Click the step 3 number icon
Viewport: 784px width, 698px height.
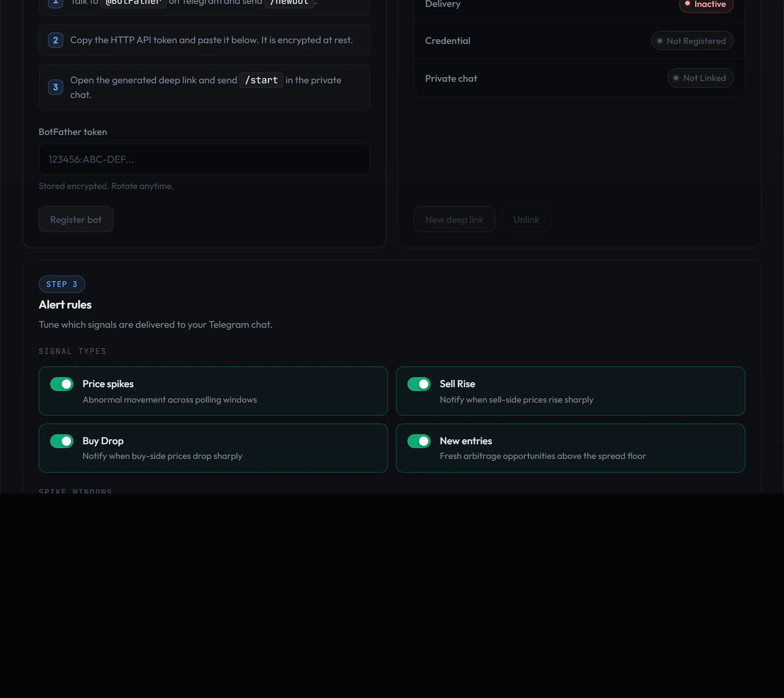56,88
